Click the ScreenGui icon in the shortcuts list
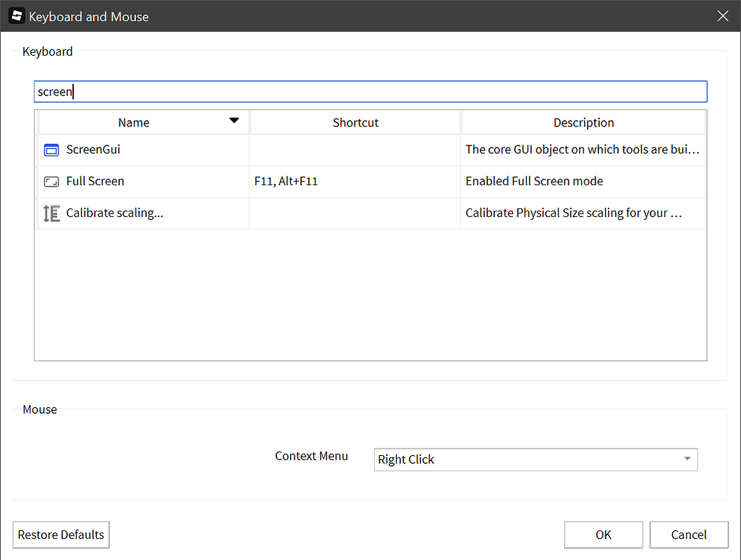Screen dimensions: 741x560 click(51, 149)
